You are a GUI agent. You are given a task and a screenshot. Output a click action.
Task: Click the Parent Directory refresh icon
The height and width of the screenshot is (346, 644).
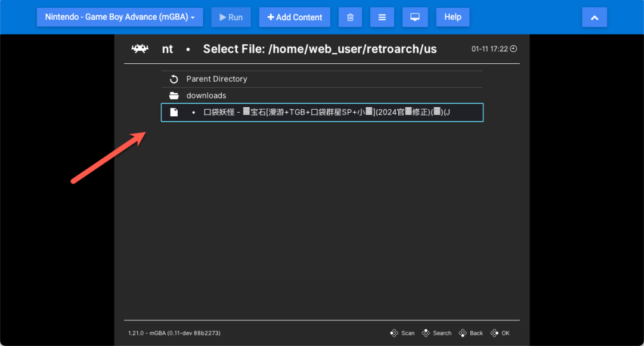[174, 78]
